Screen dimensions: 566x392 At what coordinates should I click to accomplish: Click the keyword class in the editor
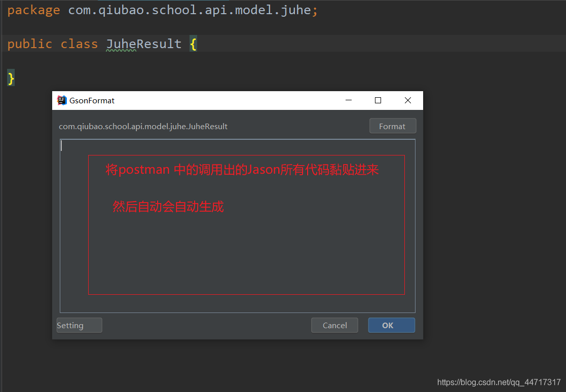(79, 44)
